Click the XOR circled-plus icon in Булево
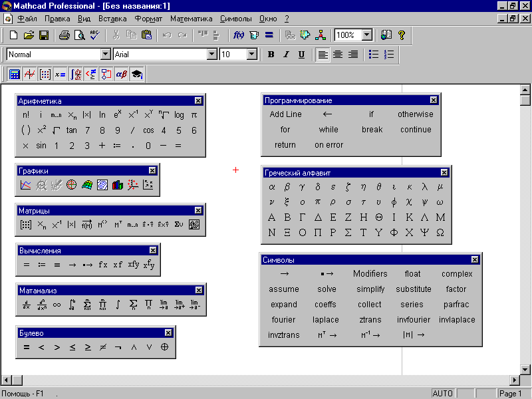This screenshot has width=532, height=399. tap(164, 347)
